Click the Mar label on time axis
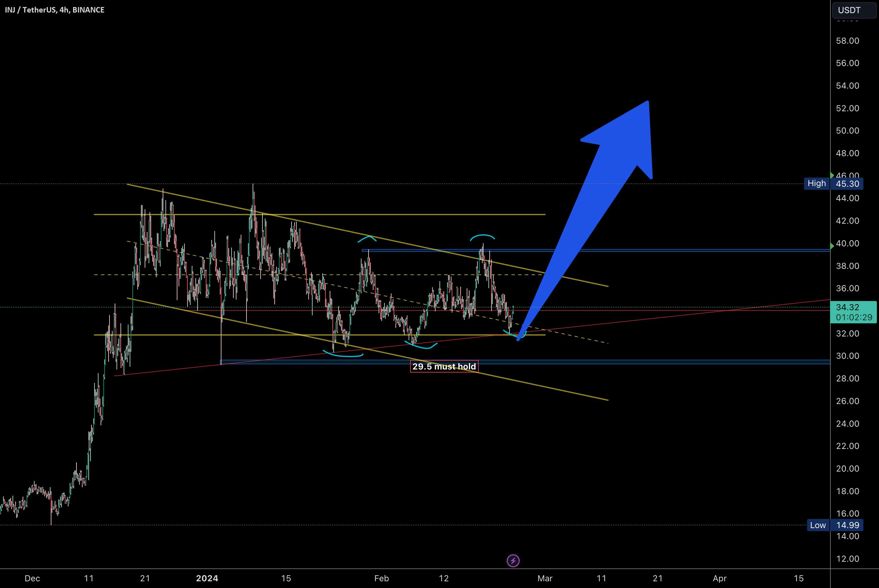The image size is (879, 588). click(545, 578)
